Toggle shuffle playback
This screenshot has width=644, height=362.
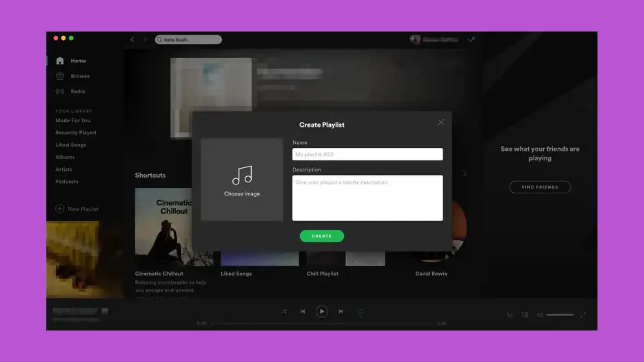pyautogui.click(x=283, y=311)
